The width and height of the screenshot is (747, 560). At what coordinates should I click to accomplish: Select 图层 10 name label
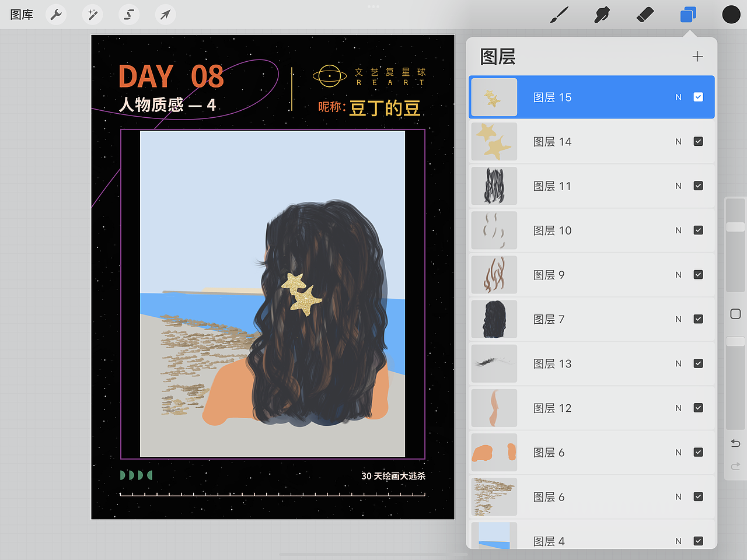[x=552, y=230]
